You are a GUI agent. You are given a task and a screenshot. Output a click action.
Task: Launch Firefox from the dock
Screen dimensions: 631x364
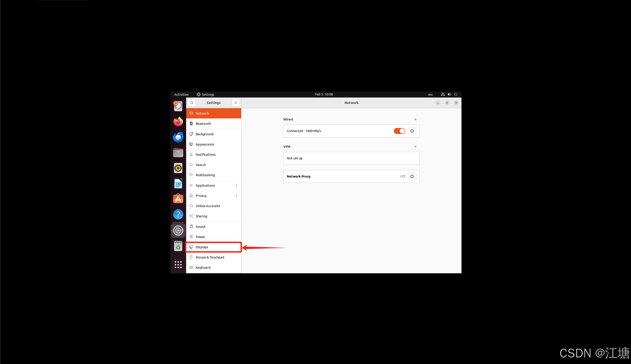(178, 122)
